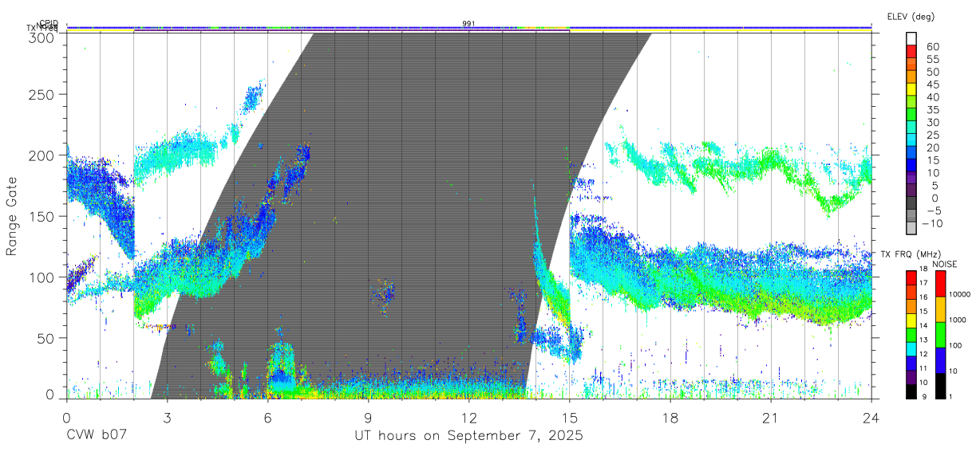980x452 pixels.
Task: Click the 12 hour tick on UT axis
Action: (468, 418)
